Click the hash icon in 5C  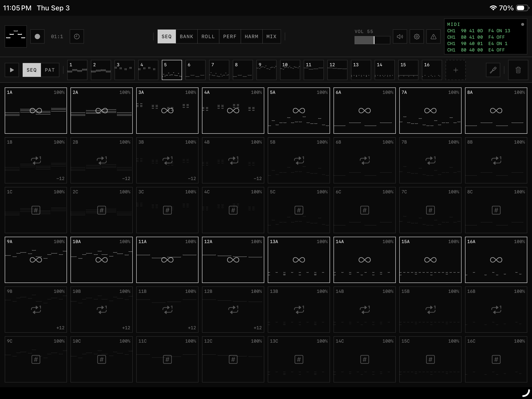click(x=299, y=210)
